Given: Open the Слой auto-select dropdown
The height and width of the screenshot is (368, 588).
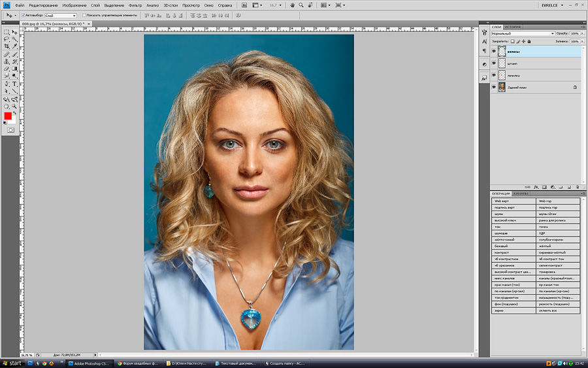Looking at the screenshot, I should click(x=60, y=14).
